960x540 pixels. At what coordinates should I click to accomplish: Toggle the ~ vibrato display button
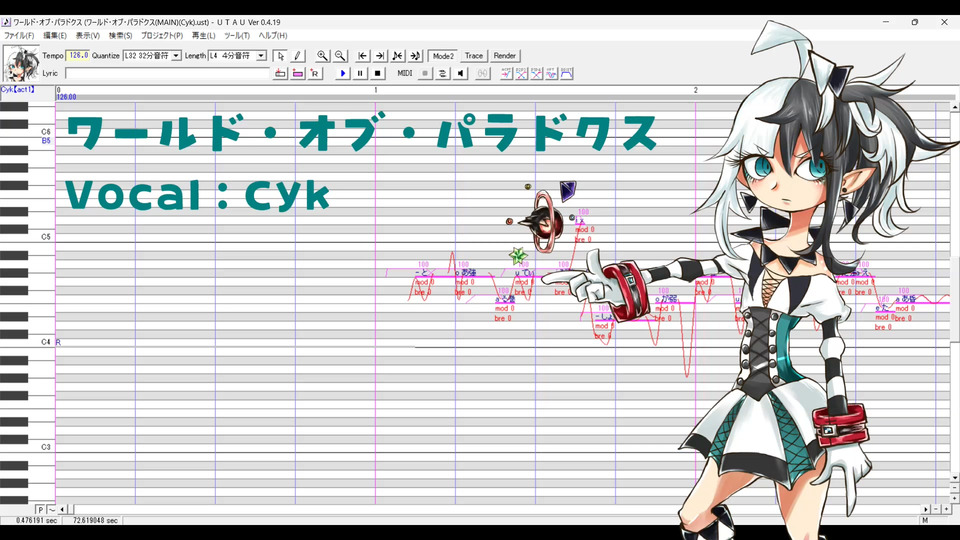pos(51,509)
